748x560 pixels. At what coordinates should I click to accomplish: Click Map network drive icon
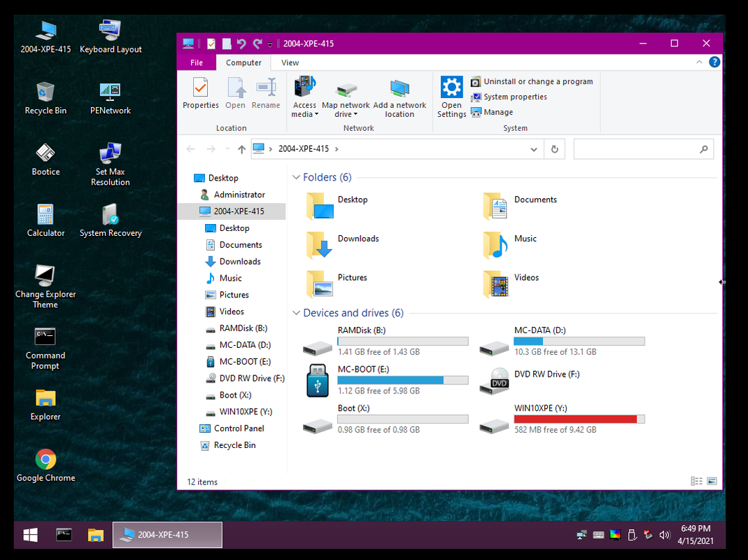pos(346,90)
